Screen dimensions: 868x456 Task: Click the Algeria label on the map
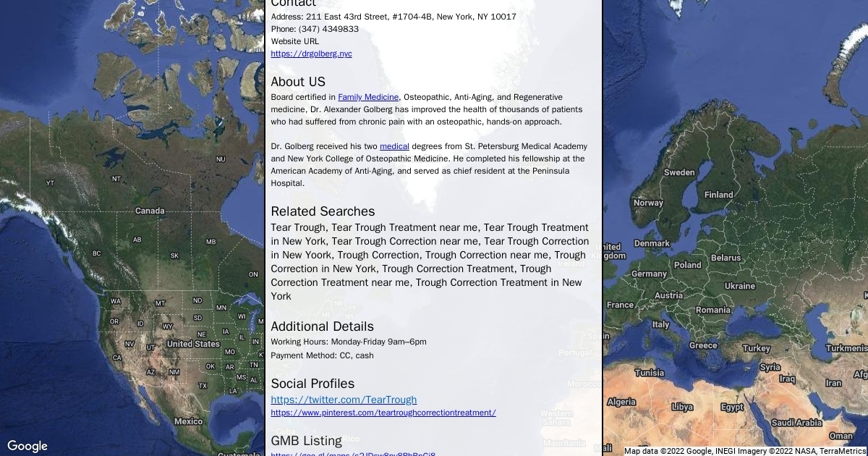(621, 402)
